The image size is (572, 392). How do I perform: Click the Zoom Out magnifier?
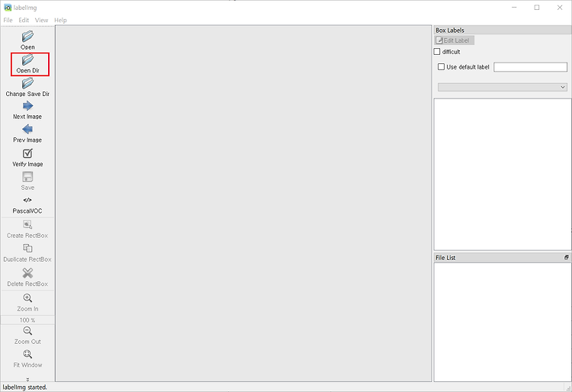(27, 331)
